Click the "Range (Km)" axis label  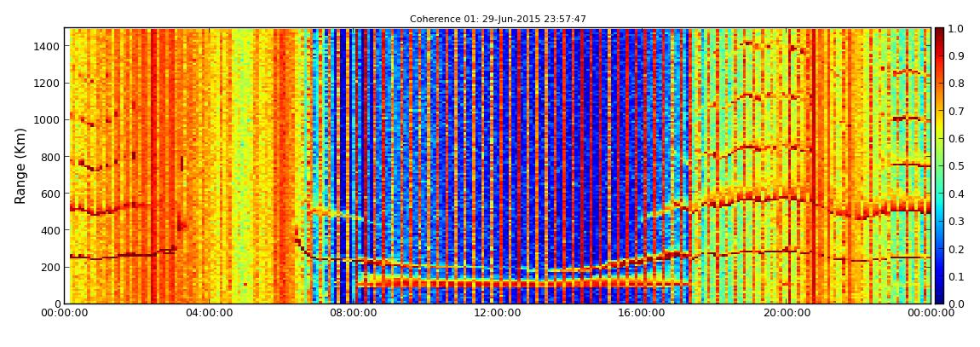pyautogui.click(x=20, y=165)
